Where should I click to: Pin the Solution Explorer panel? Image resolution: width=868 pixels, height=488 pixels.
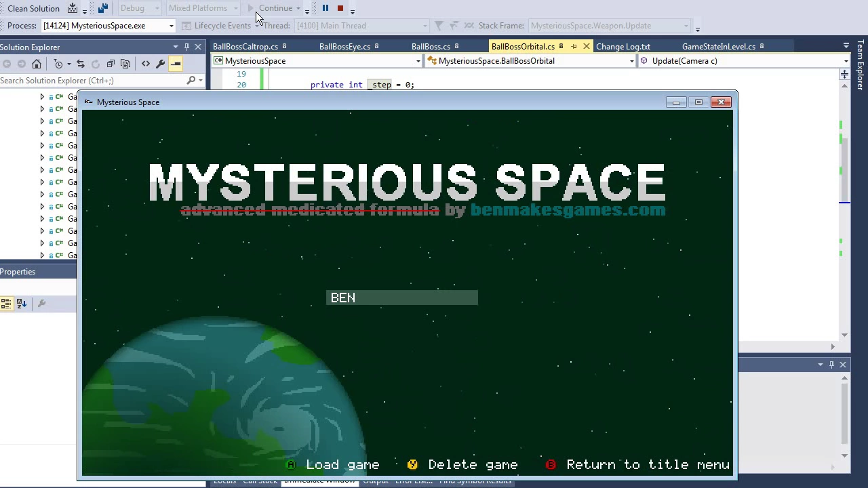pyautogui.click(x=186, y=47)
